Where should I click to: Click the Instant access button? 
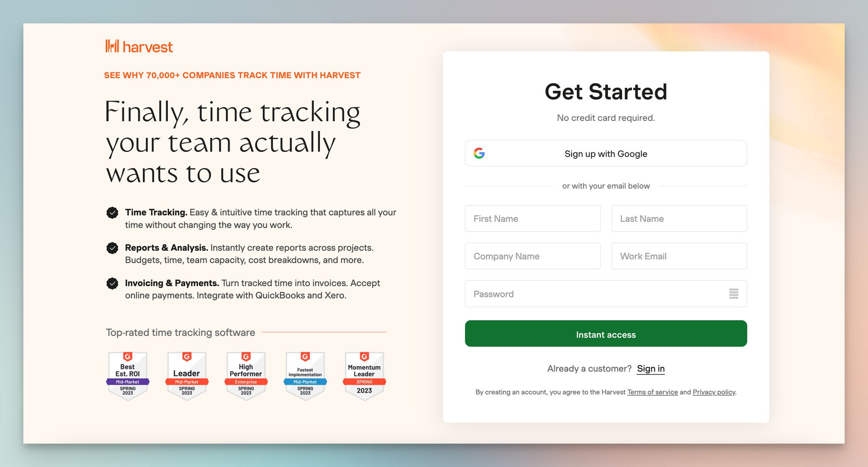(x=606, y=333)
